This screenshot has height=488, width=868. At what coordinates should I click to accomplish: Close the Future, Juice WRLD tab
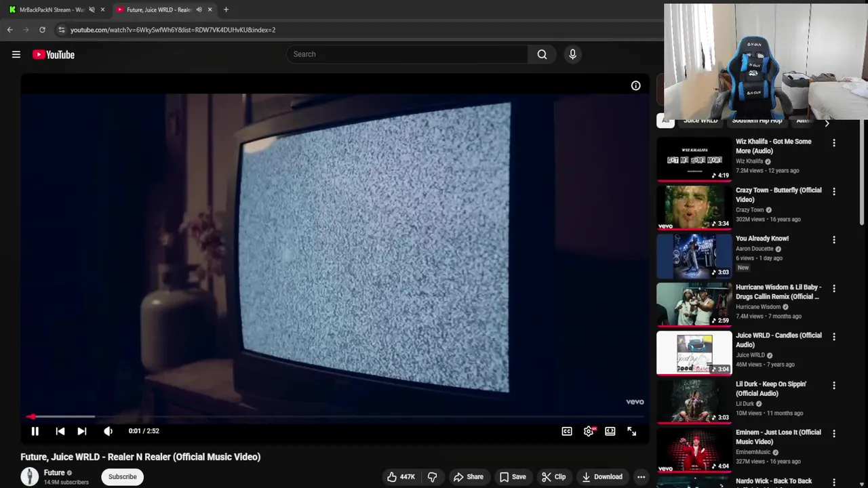point(210,9)
